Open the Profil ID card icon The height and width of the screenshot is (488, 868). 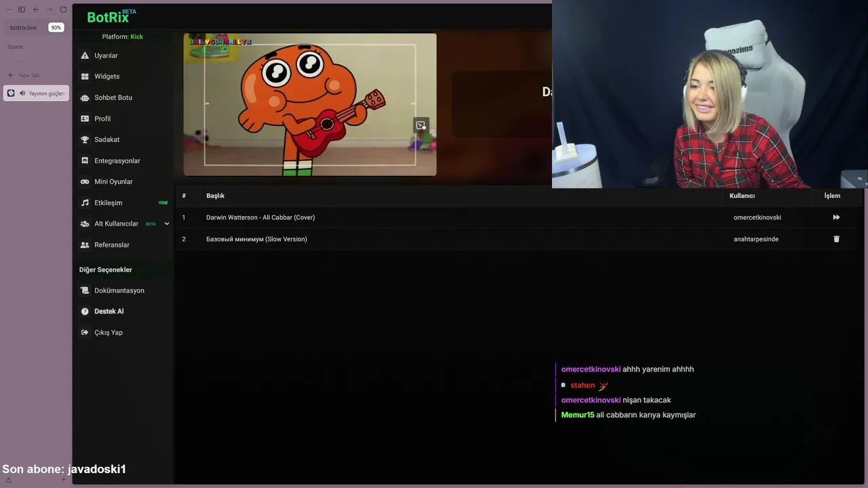[x=85, y=119]
